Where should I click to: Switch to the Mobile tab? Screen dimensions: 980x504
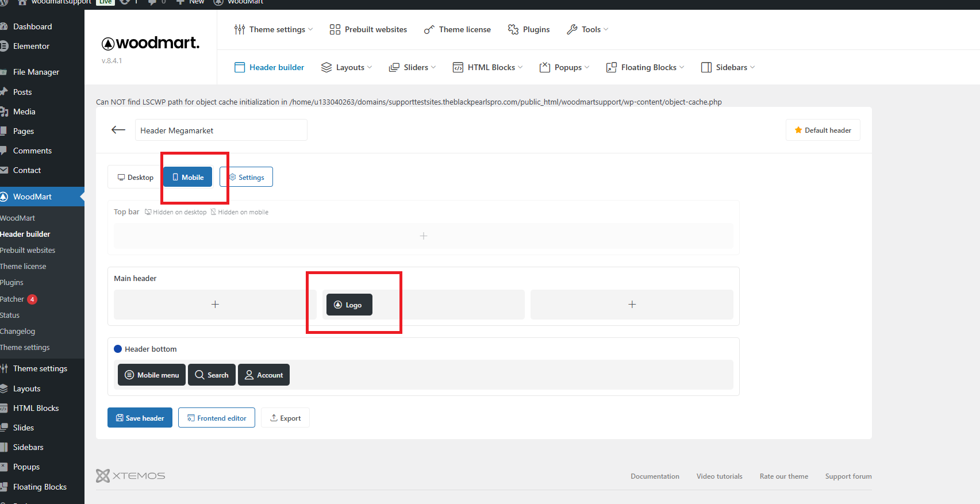(x=188, y=177)
